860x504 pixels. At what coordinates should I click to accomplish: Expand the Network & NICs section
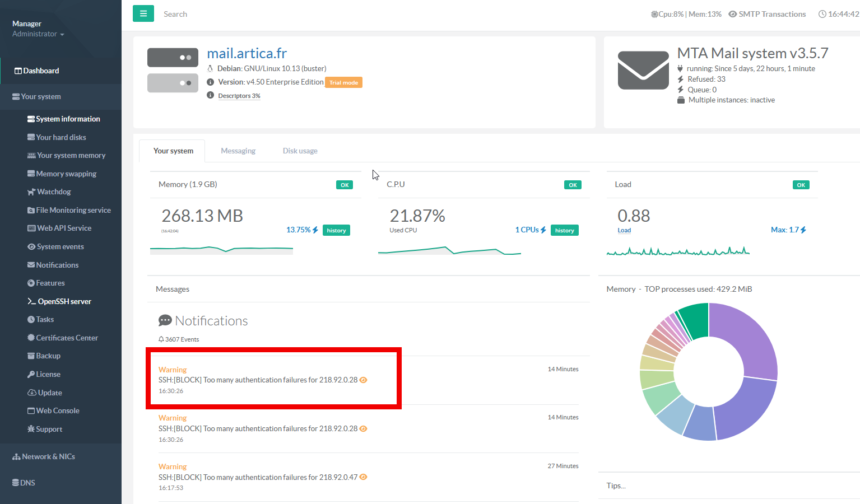pos(48,456)
